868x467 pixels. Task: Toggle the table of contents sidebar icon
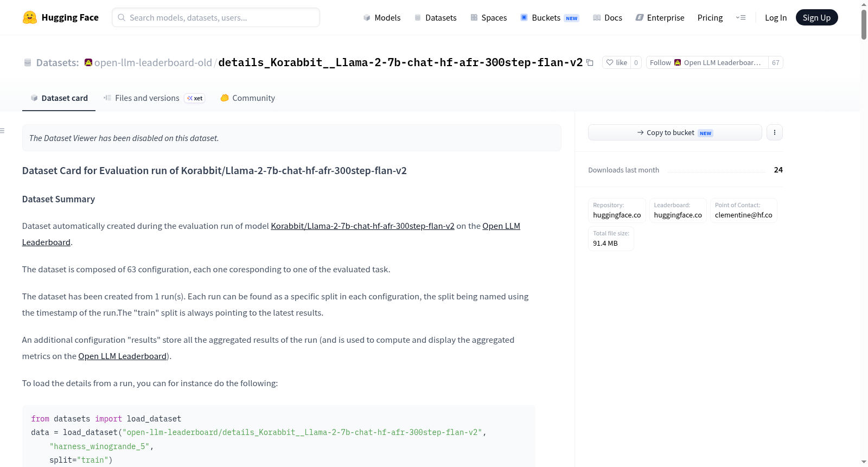3,131
